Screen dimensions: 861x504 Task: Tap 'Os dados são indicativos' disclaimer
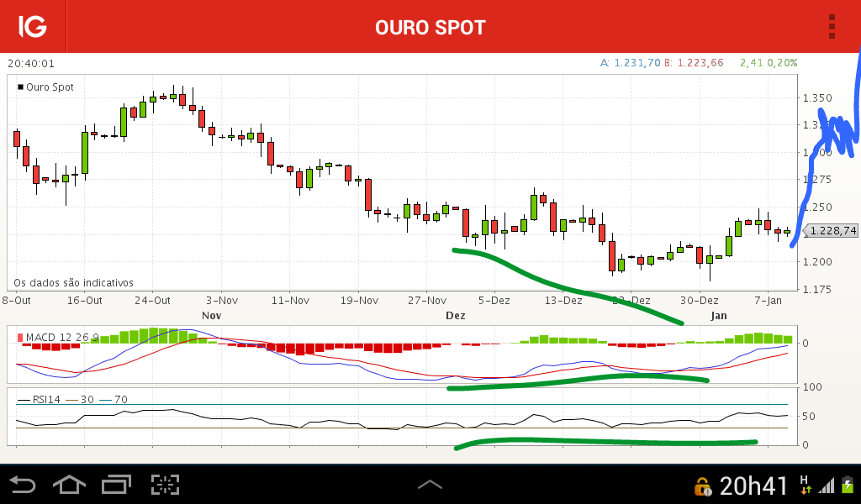coord(74,283)
